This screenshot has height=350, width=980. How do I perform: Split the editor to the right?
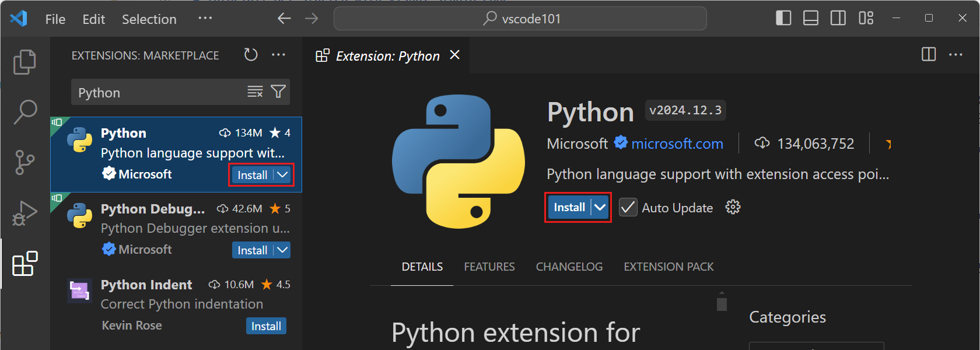[x=928, y=55]
